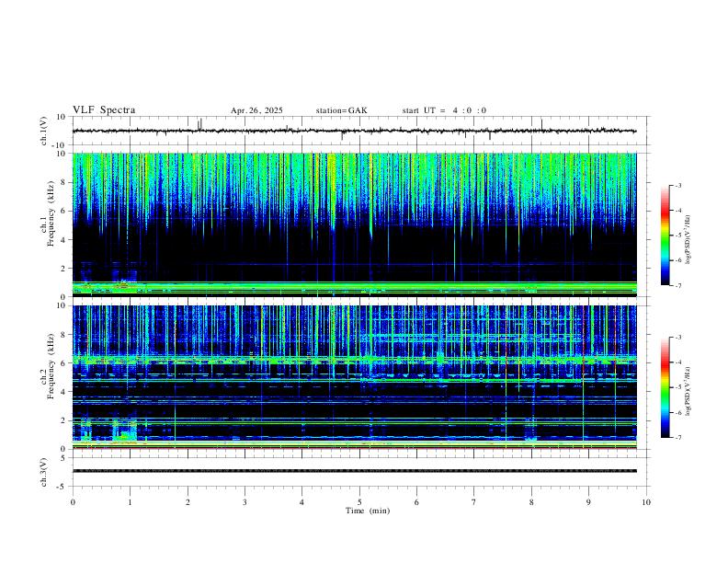Screen dimensions: 728x563
Task: Click the "ch.3(V)" axis label
Action: click(x=44, y=472)
